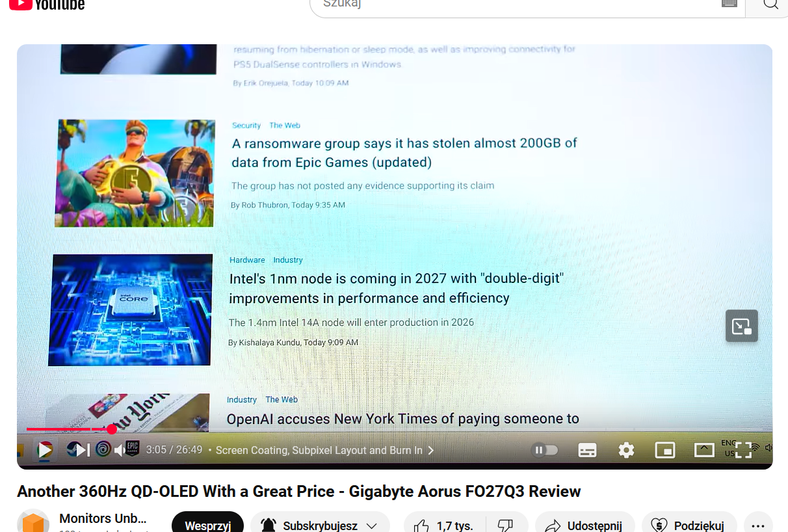The width and height of the screenshot is (788, 532).
Task: Switch to the miniplayer
Action: [x=665, y=450]
